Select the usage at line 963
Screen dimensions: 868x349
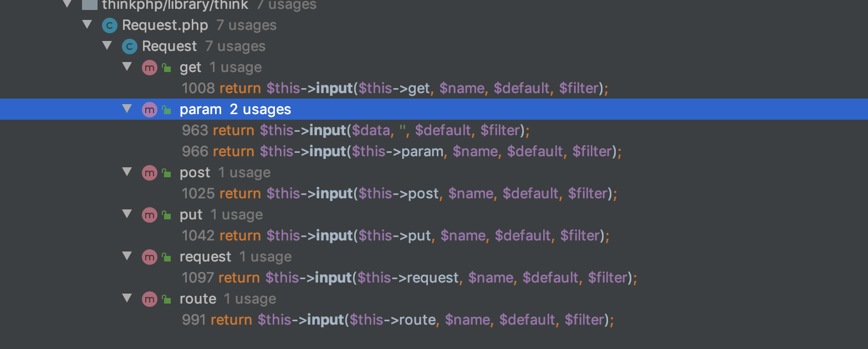click(355, 130)
